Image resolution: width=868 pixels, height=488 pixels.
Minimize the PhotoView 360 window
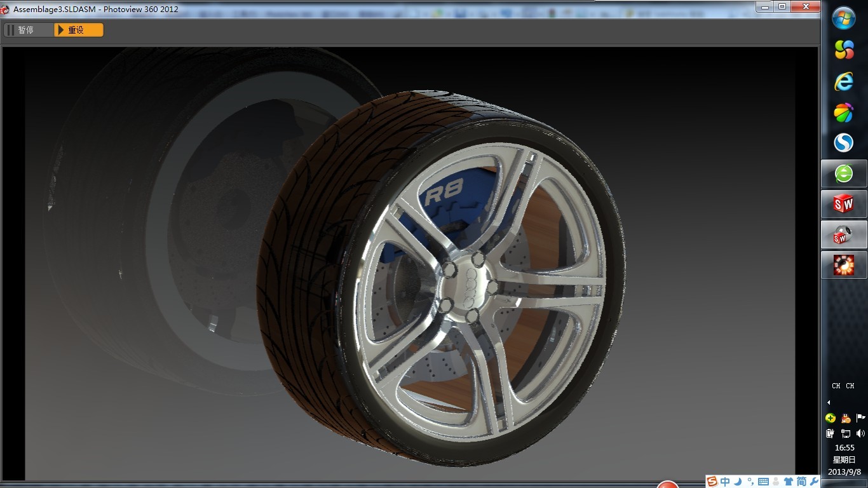764,6
